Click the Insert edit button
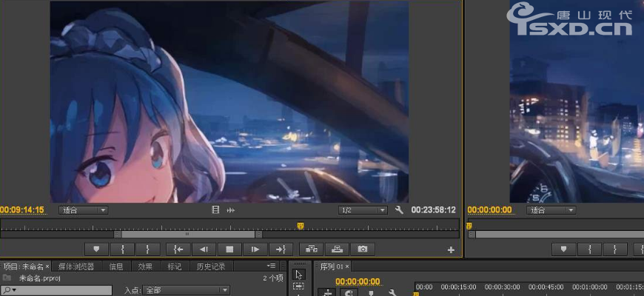The image size is (644, 296). (x=312, y=249)
